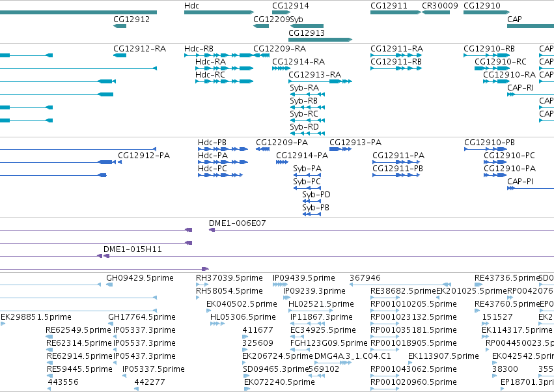Viewport: 554px width, 392px height.
Task: Click the CG12910-RC transcript label
Action: (x=501, y=62)
